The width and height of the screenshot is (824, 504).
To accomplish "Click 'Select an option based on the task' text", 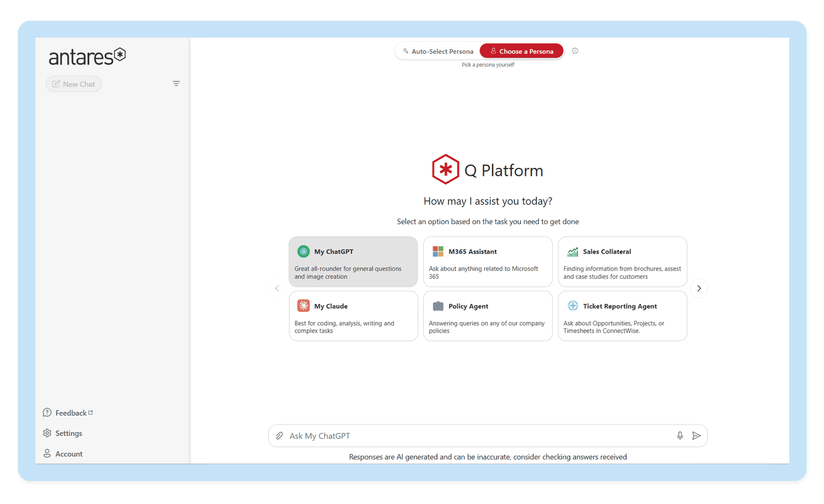I will tap(488, 222).
